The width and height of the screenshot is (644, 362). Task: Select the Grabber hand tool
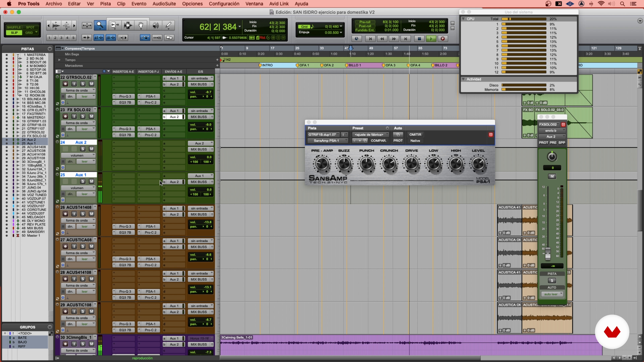click(x=141, y=25)
